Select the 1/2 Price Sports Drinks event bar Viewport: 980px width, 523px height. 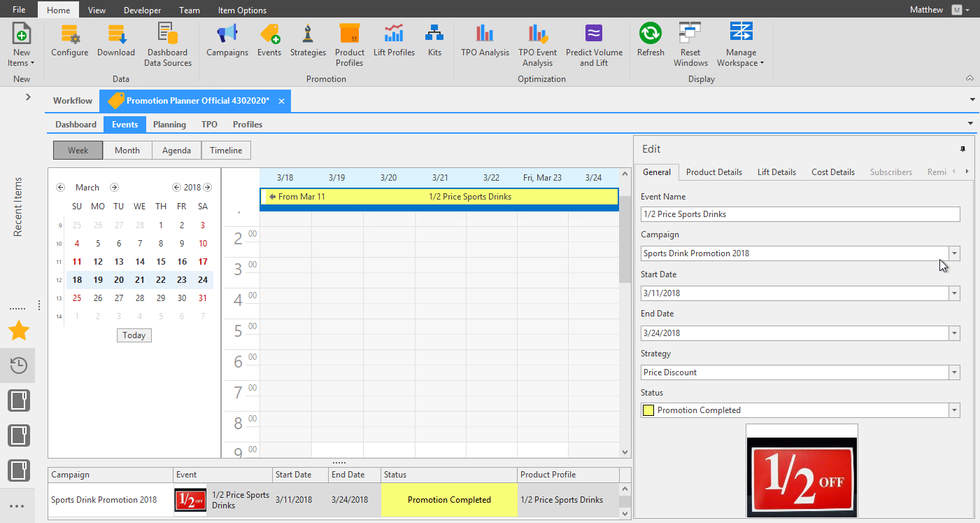(439, 197)
